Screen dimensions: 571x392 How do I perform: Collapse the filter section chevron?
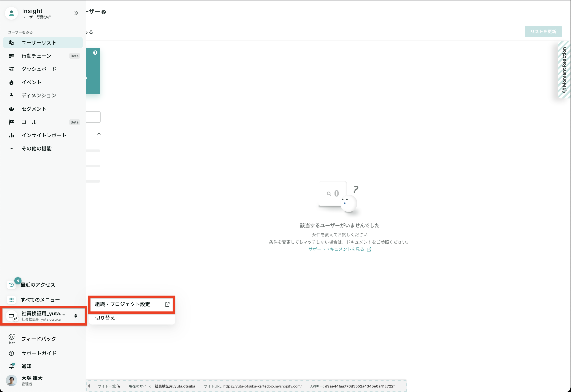[99, 134]
